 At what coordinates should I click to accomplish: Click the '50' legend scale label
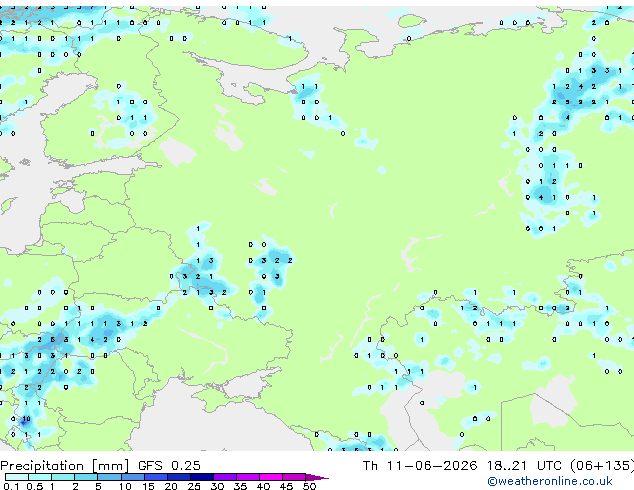pyautogui.click(x=309, y=486)
